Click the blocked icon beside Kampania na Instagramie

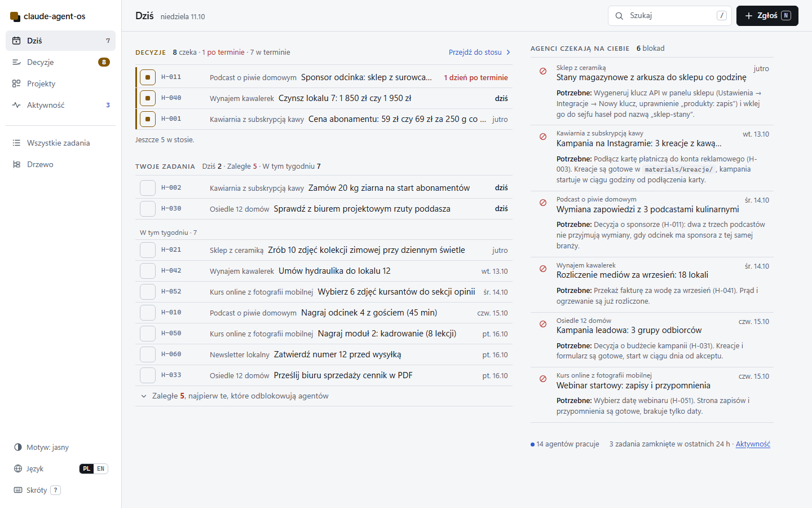point(543,137)
